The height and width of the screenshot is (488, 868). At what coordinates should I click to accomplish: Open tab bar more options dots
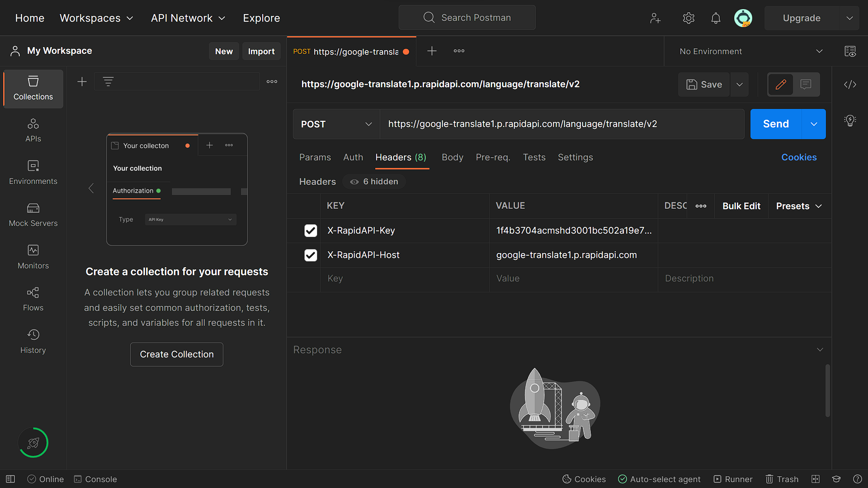coord(459,51)
